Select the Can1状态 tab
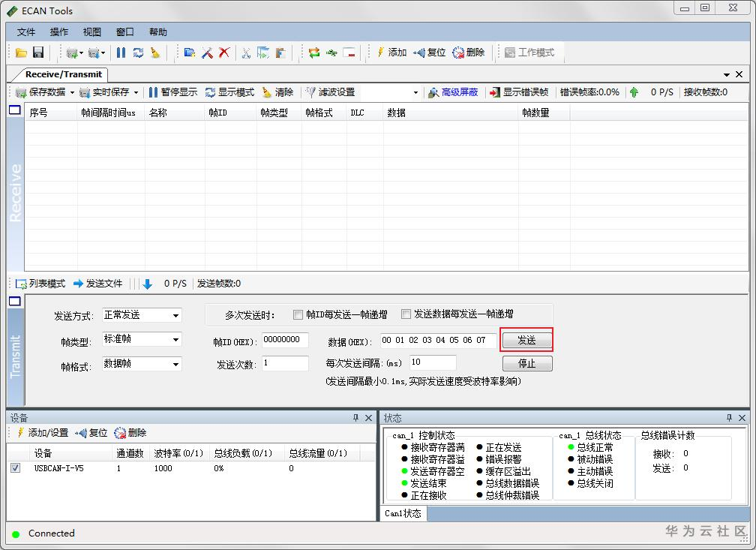Image resolution: width=756 pixels, height=550 pixels. 403,513
